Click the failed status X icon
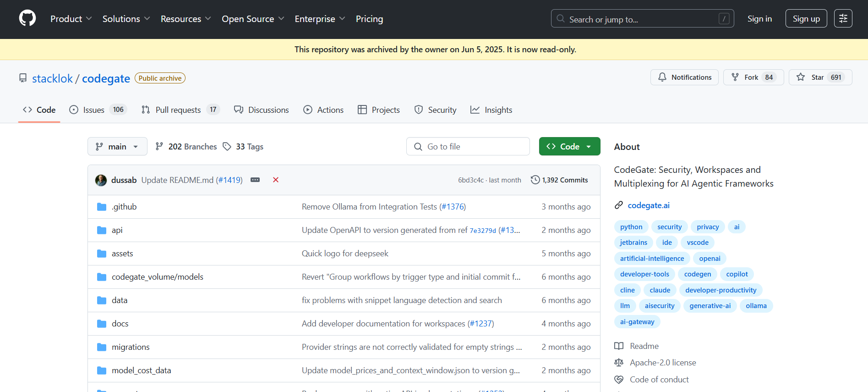Screen dimensions: 868x392 [276, 180]
